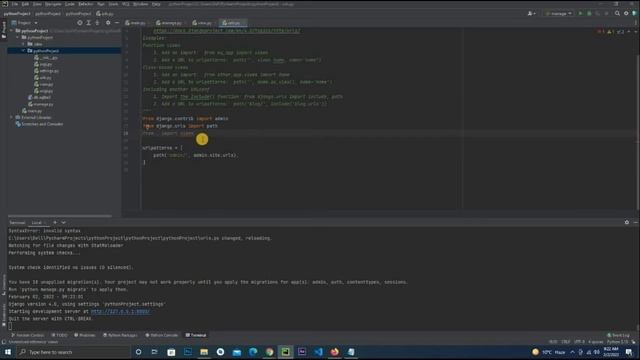
Task: Click the urls.py breadcrumb in navigation bar
Action: click(105, 13)
